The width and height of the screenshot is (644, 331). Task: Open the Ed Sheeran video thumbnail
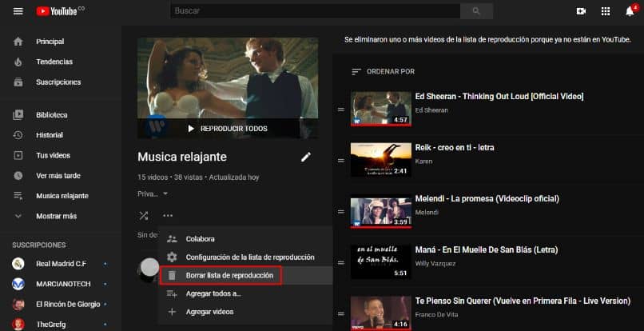(x=381, y=109)
